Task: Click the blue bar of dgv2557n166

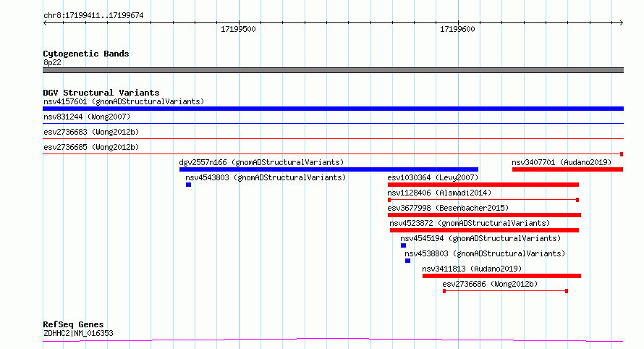Action: click(x=329, y=169)
